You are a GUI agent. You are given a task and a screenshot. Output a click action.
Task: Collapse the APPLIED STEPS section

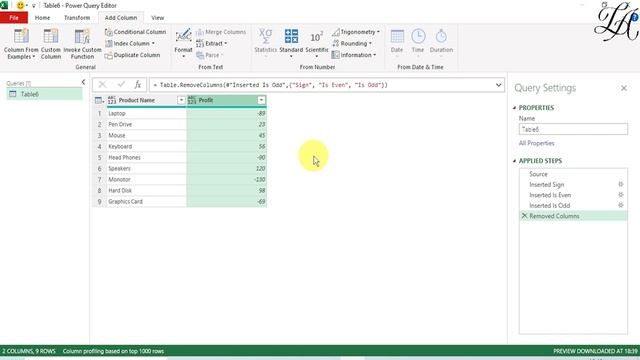[514, 161]
